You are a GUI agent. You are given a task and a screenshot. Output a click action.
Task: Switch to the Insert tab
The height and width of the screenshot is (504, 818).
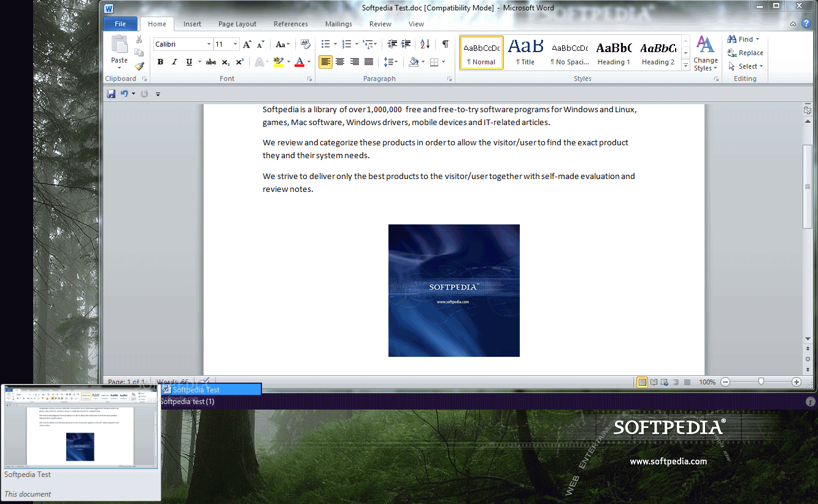tap(192, 24)
